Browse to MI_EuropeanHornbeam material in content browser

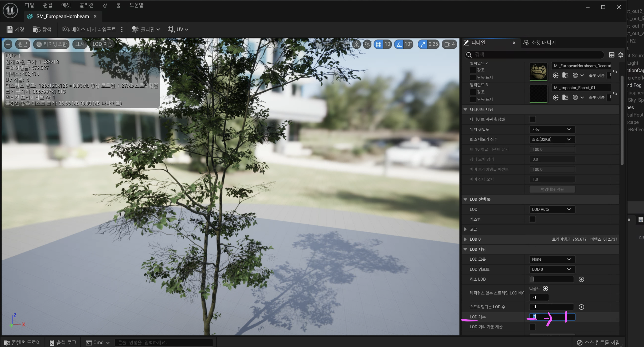tap(565, 76)
